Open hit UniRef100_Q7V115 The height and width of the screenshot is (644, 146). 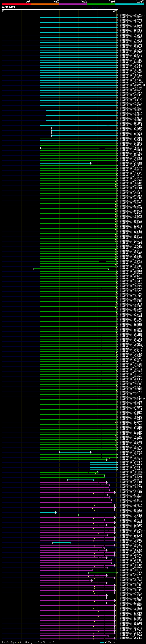(131, 361)
